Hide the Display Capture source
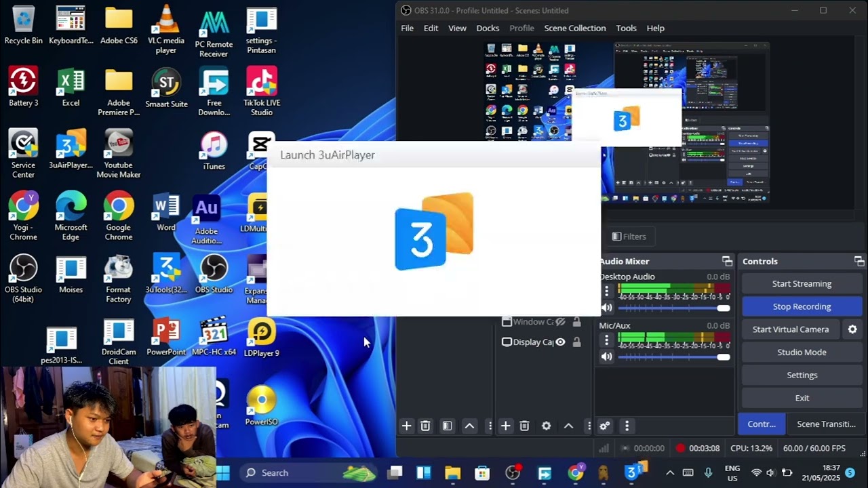This screenshot has height=488, width=868. [560, 342]
